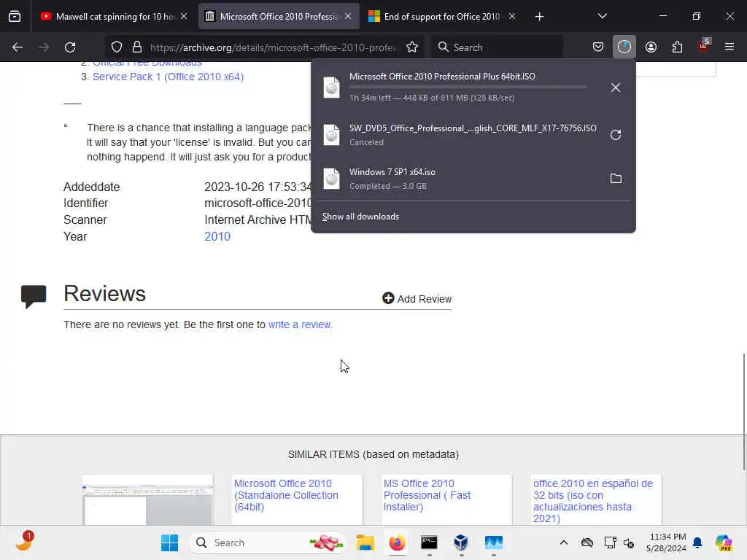Image resolution: width=747 pixels, height=560 pixels.
Task: Open the terminal window from taskbar
Action: coord(429,542)
